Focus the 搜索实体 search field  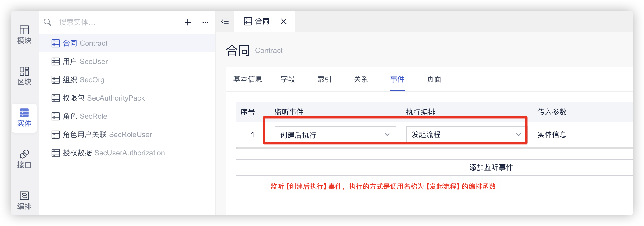pyautogui.click(x=116, y=22)
